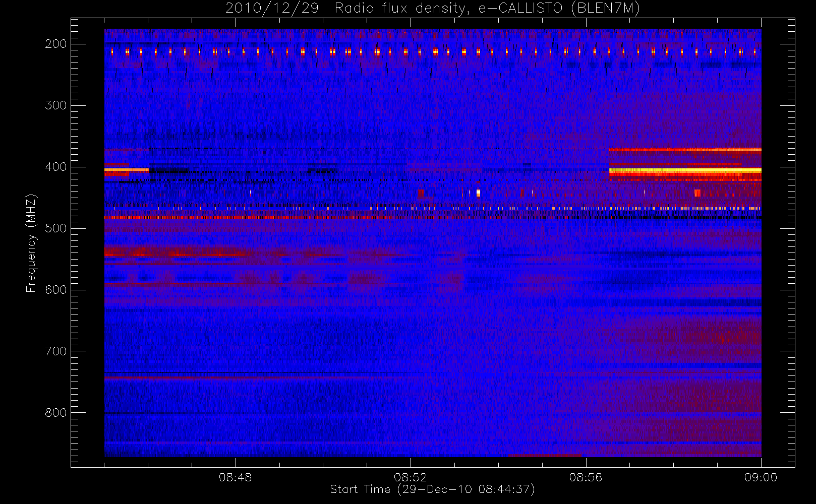Click the 08:48 time tick label

[x=236, y=477]
